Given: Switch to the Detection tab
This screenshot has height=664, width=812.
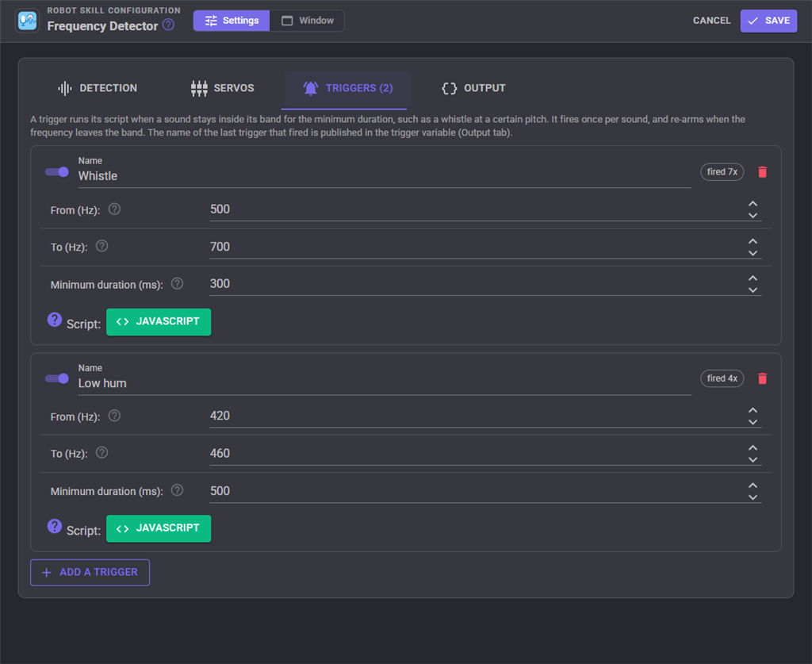Looking at the screenshot, I should point(98,88).
